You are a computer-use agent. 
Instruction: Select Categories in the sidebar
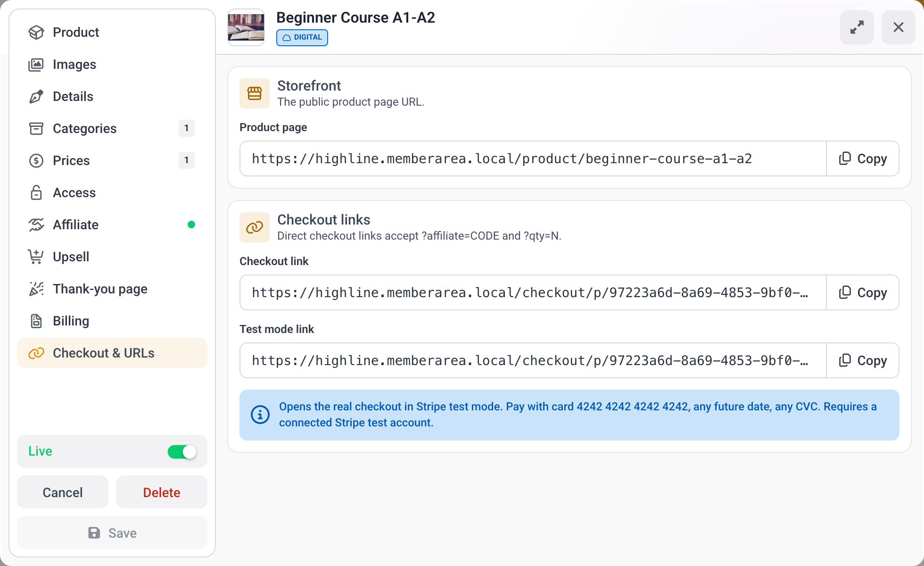point(112,128)
